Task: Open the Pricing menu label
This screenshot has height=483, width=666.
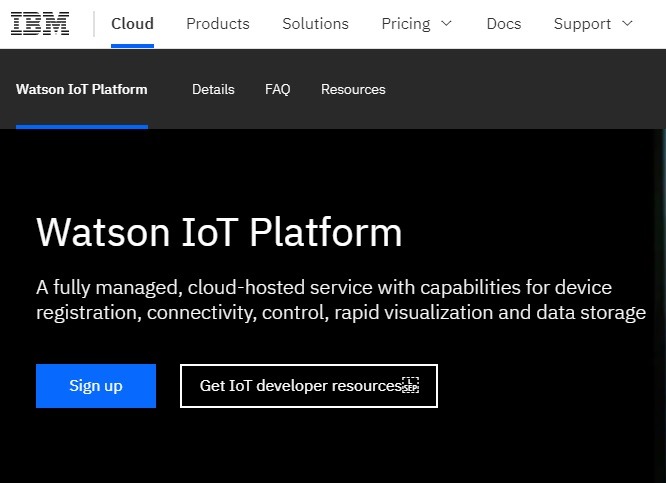Action: click(406, 24)
